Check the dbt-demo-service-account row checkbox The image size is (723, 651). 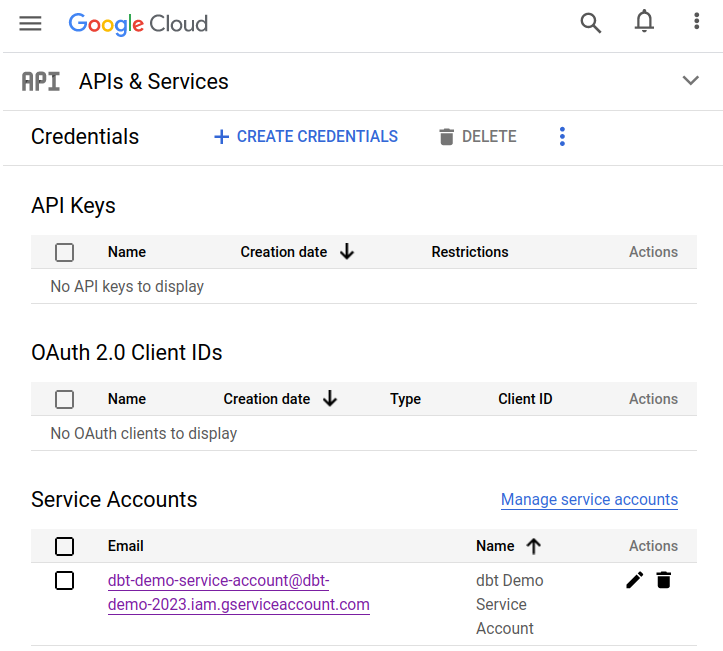[65, 580]
